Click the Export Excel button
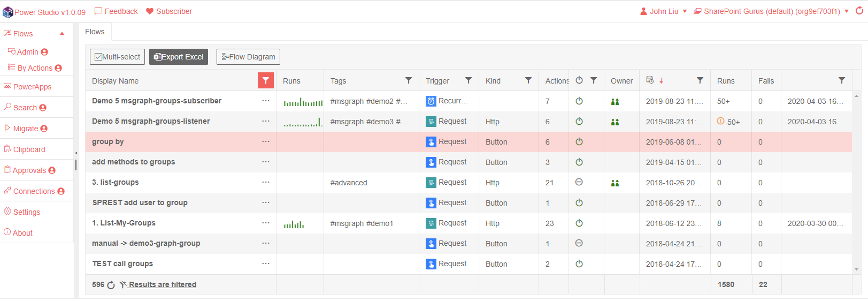This screenshot has width=868, height=301. (179, 57)
